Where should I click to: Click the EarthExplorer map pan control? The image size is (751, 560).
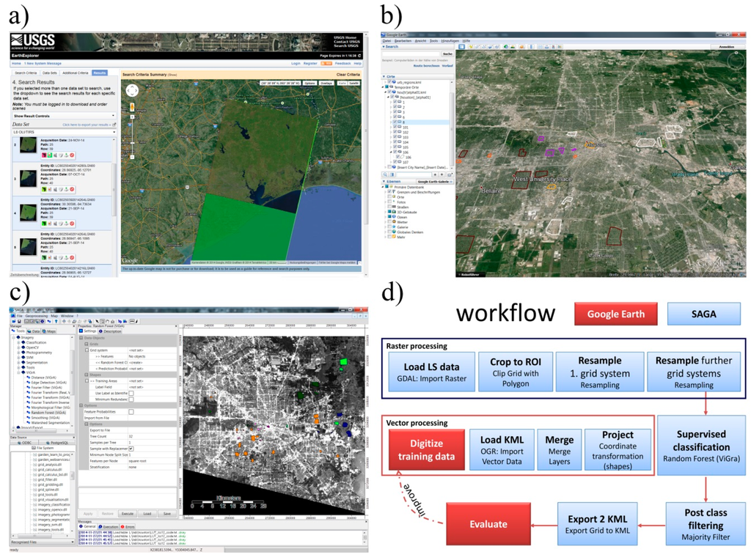pos(132,91)
